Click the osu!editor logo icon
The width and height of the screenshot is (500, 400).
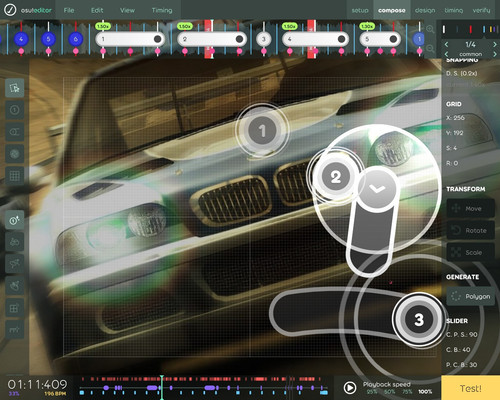[10, 10]
